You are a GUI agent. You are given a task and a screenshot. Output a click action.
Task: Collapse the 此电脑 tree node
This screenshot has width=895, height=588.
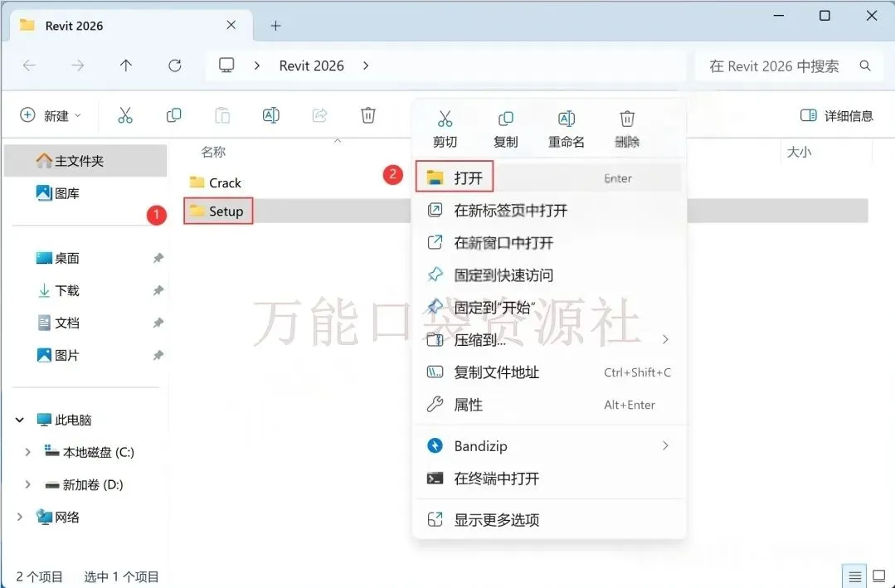pyautogui.click(x=20, y=420)
